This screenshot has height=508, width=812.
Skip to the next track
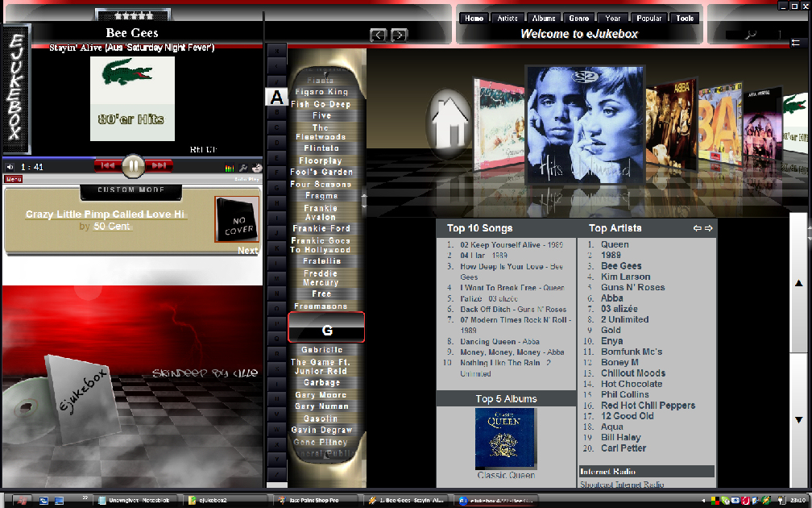click(x=159, y=165)
